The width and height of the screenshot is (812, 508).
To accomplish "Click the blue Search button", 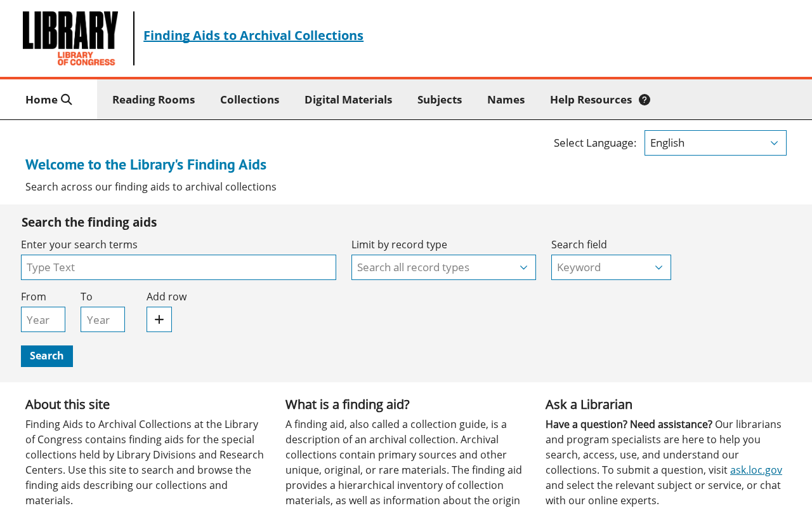I will tap(47, 356).
